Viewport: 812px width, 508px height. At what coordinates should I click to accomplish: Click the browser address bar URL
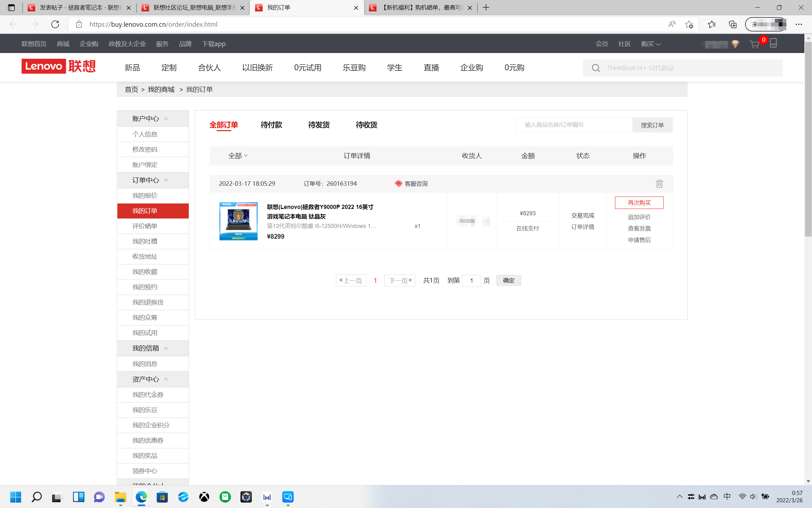click(153, 24)
